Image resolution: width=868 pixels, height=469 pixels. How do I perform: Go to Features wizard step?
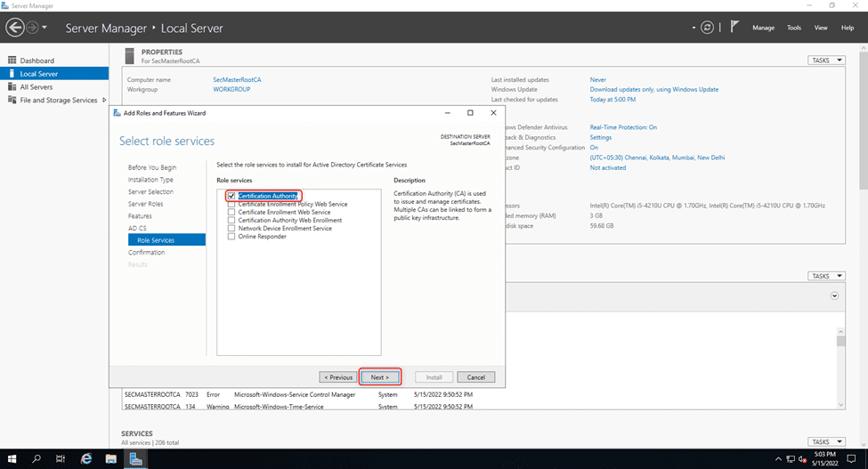click(140, 216)
